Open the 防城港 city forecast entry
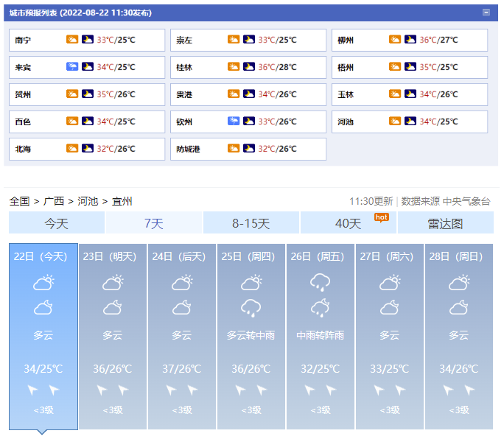 [x=188, y=149]
